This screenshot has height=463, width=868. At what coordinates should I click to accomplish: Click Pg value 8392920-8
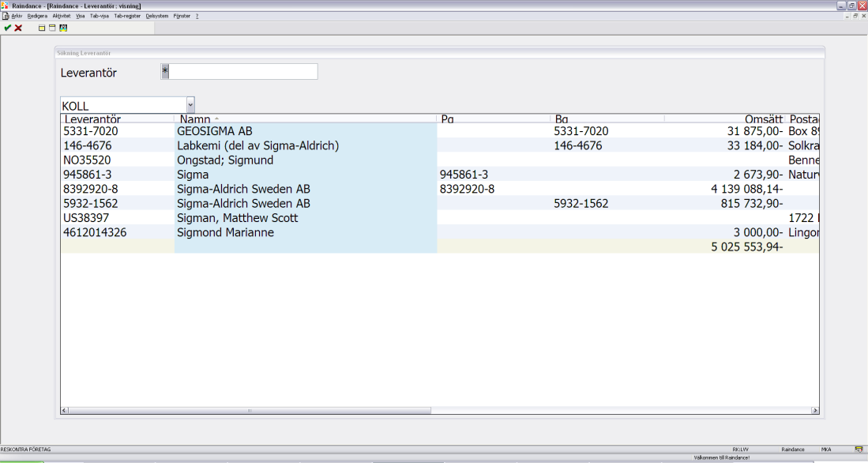[x=468, y=189]
